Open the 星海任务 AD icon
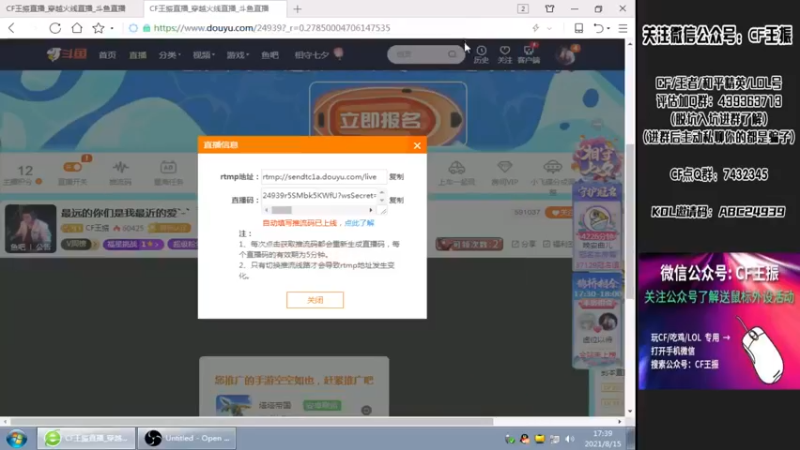 point(168,167)
